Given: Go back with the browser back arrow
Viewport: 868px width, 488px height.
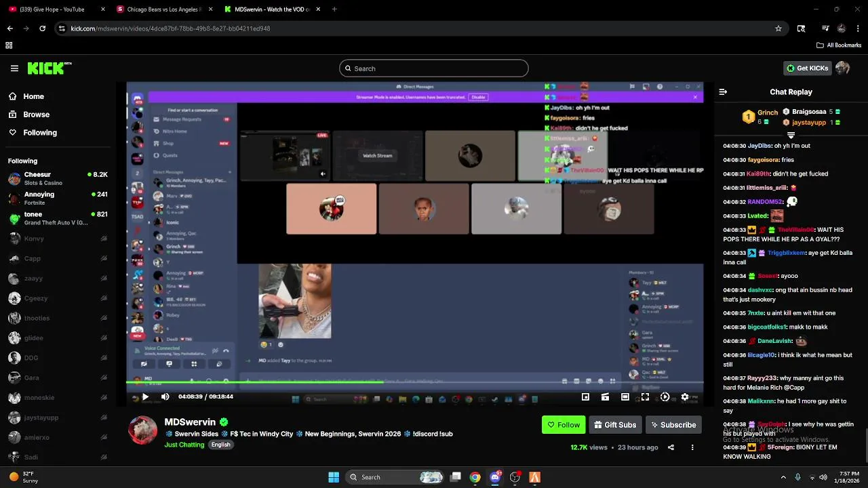Looking at the screenshot, I should (9, 28).
